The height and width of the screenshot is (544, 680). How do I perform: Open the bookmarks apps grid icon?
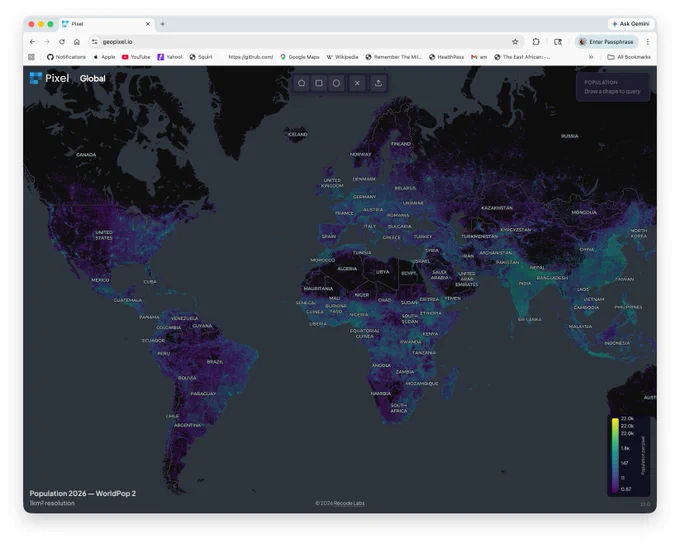(x=31, y=57)
